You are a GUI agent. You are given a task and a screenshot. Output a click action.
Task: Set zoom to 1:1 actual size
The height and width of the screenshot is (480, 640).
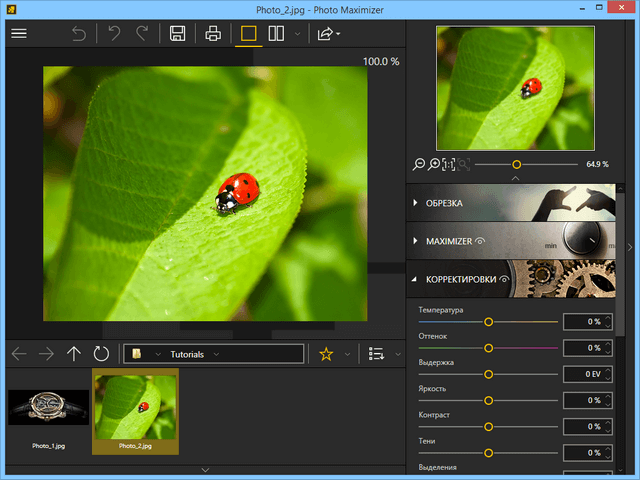tap(449, 164)
